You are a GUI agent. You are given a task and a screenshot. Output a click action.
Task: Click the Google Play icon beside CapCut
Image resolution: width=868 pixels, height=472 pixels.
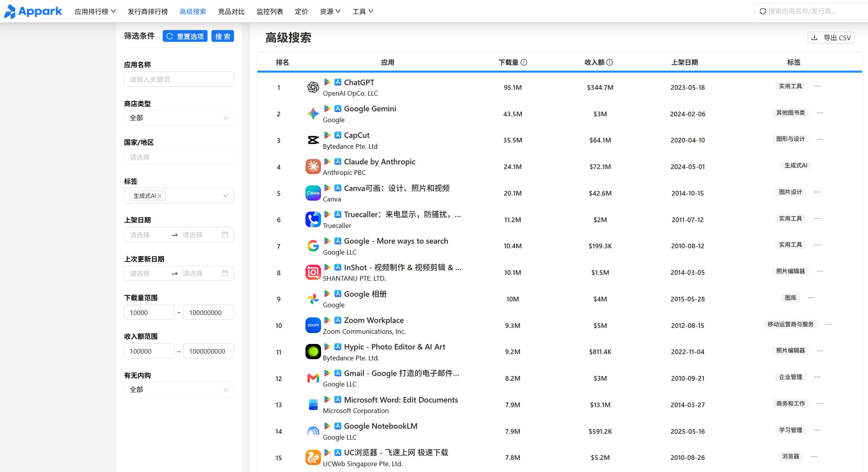point(327,135)
